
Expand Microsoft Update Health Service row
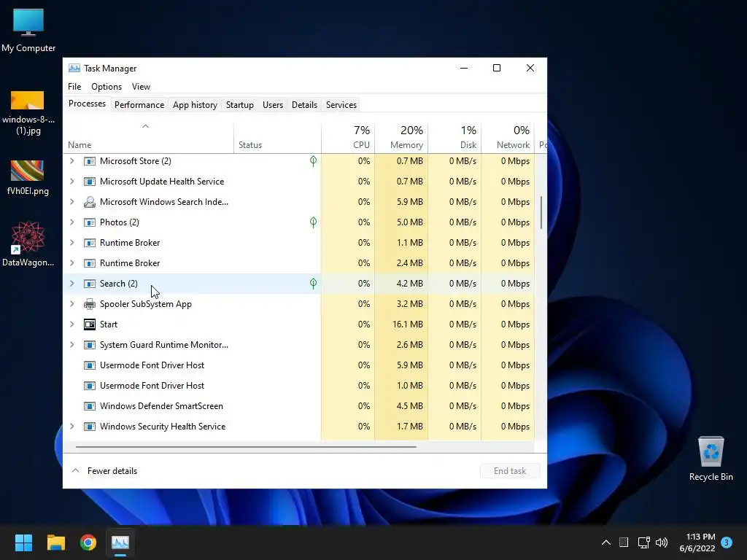tap(72, 182)
